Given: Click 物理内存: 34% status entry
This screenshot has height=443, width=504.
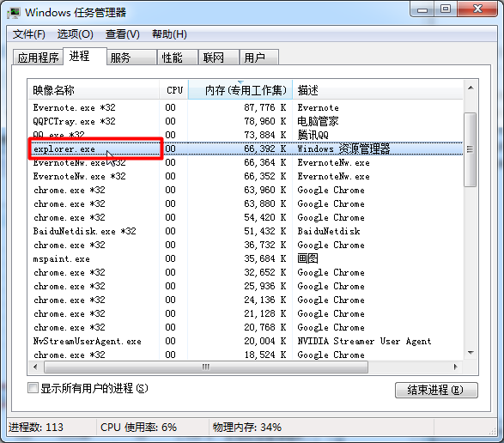Looking at the screenshot, I should pyautogui.click(x=247, y=428).
